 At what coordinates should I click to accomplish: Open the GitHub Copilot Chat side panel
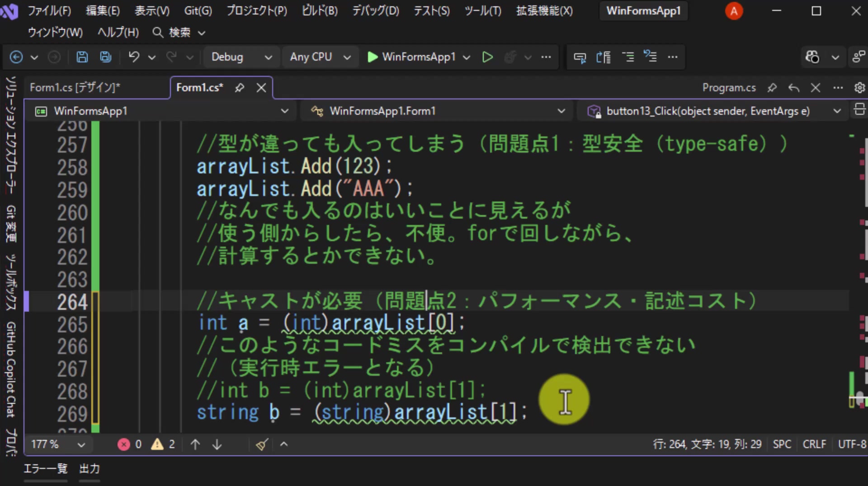click(x=11, y=369)
